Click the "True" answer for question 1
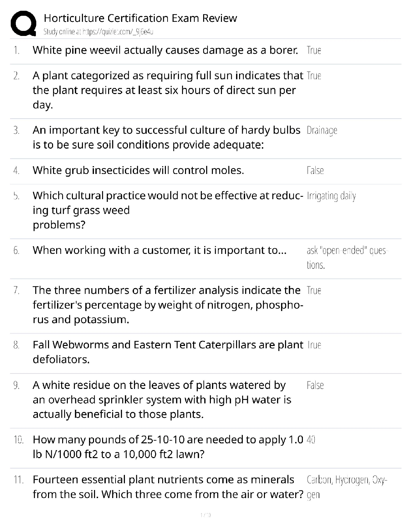The width and height of the screenshot is (411, 532). pos(314,50)
